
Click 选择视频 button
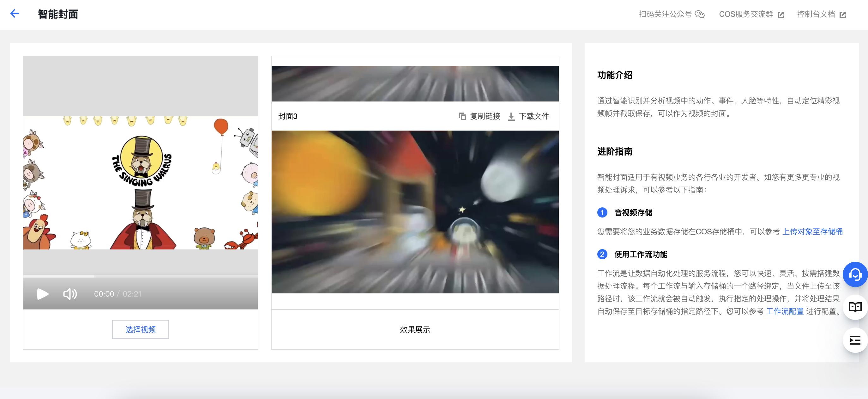(x=140, y=329)
